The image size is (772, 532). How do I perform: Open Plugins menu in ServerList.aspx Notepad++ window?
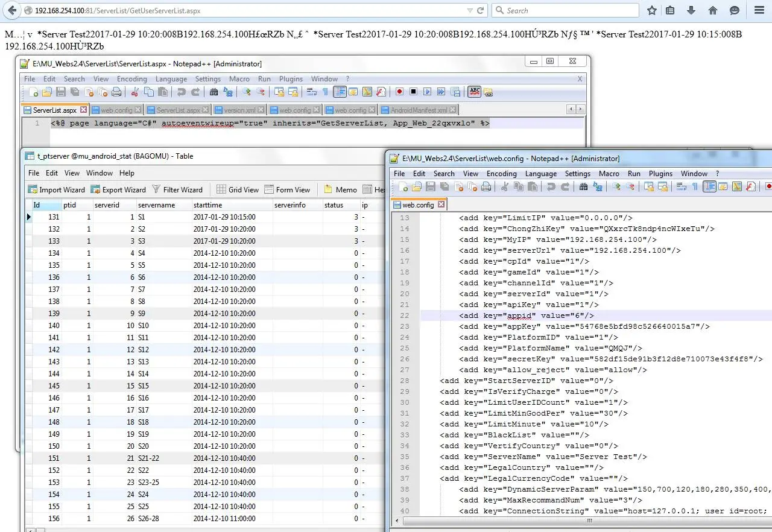(291, 78)
